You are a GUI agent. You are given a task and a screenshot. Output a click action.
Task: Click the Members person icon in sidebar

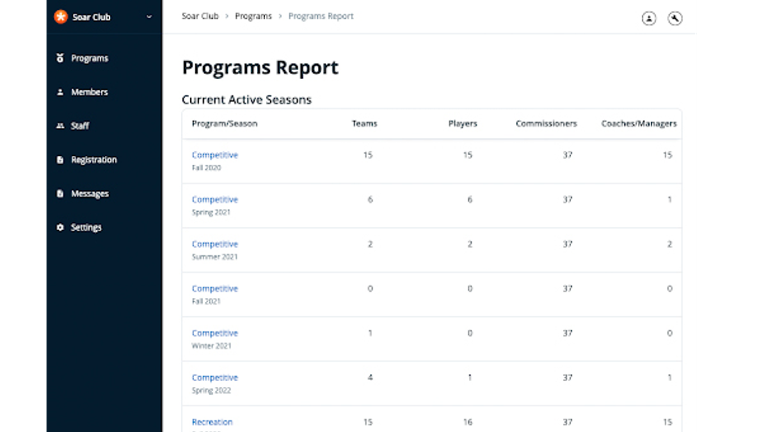point(60,93)
